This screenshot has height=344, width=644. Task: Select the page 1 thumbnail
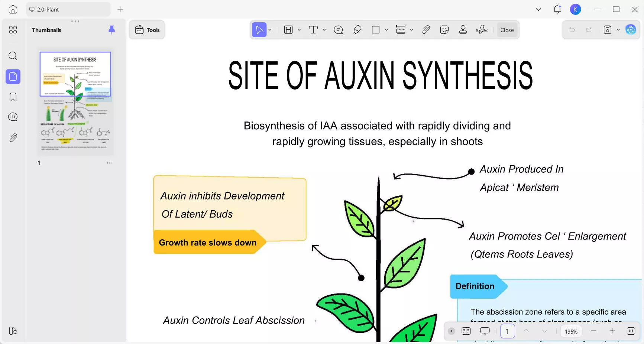(x=75, y=101)
